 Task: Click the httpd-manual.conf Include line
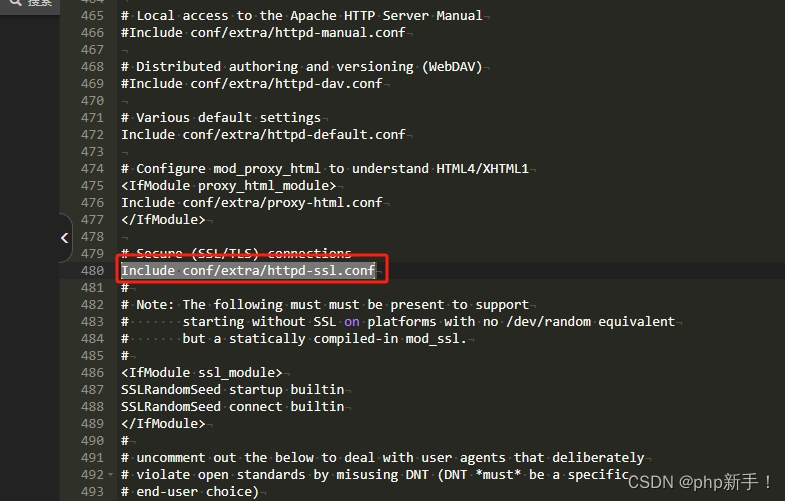pos(263,33)
